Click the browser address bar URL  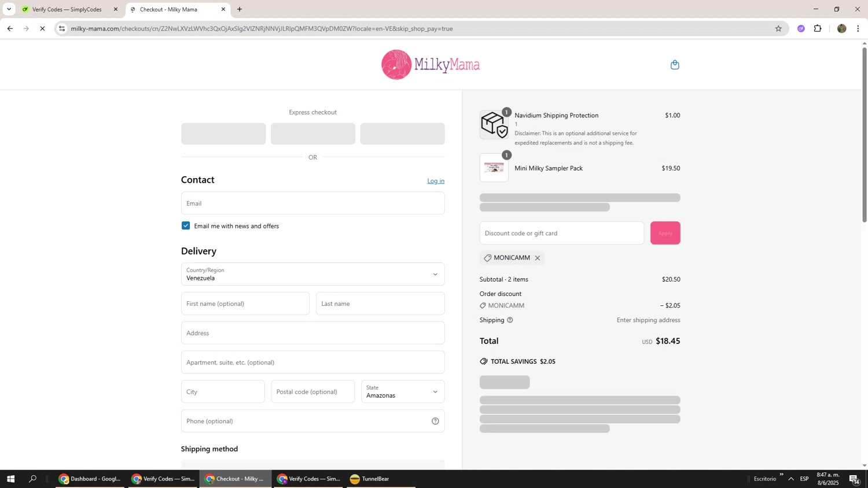[262, 28]
